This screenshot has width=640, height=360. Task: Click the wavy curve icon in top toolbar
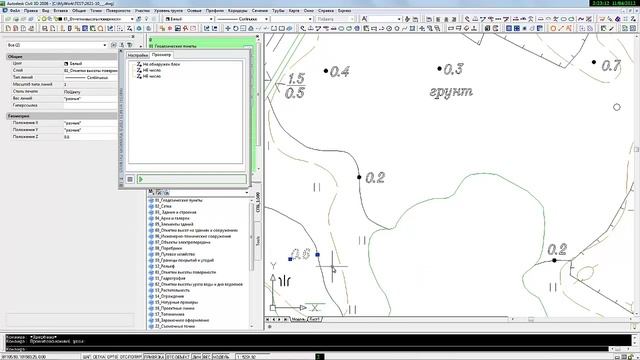coord(581,19)
